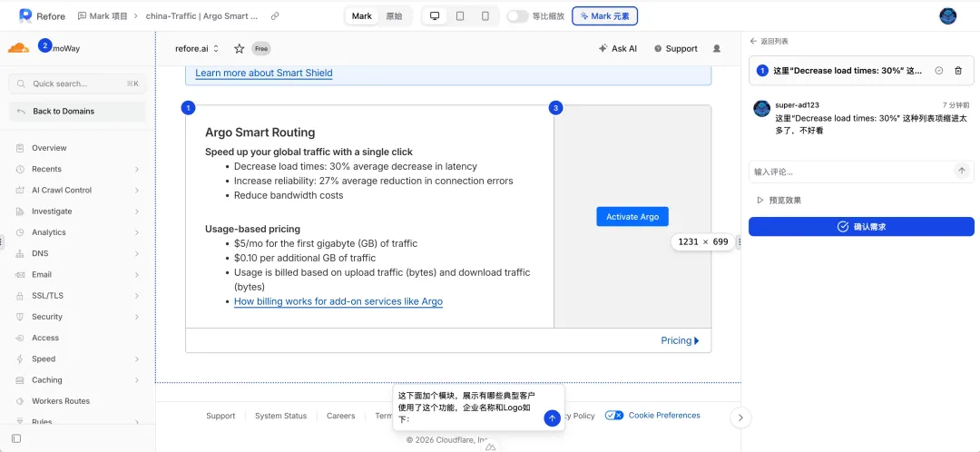Expand the Pricing link
Image resolution: width=980 pixels, height=452 pixels.
[x=680, y=340]
